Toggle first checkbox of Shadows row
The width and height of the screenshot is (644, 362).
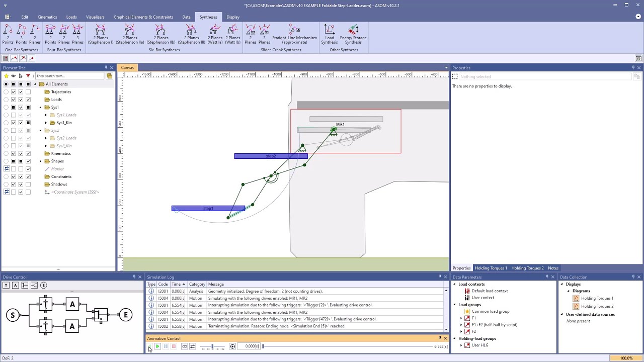(x=14, y=184)
